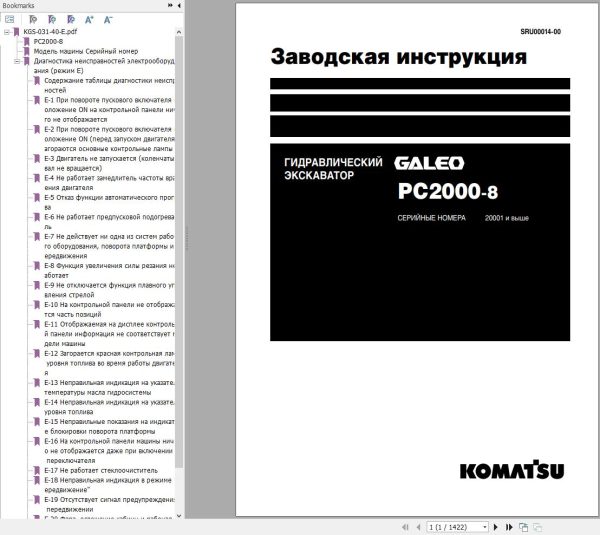Click the Заводская инструкция heading
This screenshot has width=600, height=535.
click(399, 57)
